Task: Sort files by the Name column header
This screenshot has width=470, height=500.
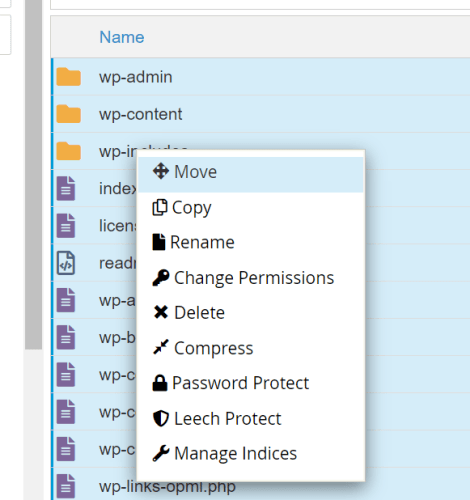Action: 122,37
